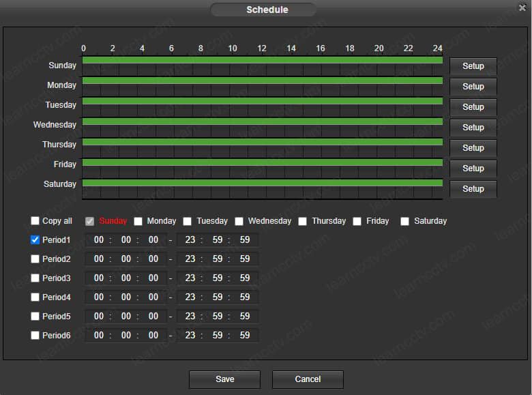Open Setup for Saturday row

473,189
